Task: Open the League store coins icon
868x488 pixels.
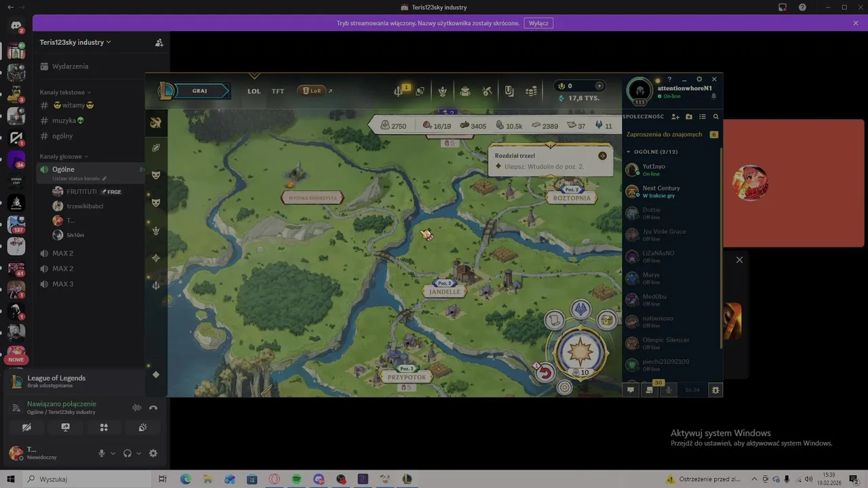Action: click(x=532, y=91)
